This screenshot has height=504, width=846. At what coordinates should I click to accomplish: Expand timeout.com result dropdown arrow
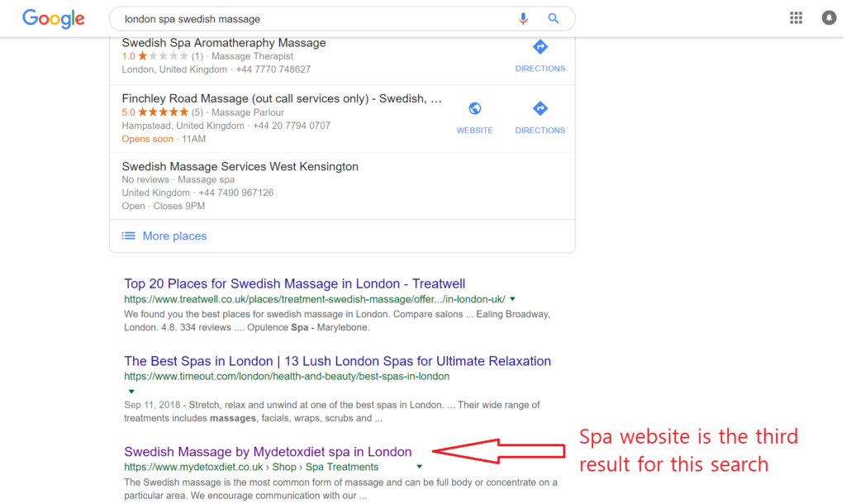(131, 392)
